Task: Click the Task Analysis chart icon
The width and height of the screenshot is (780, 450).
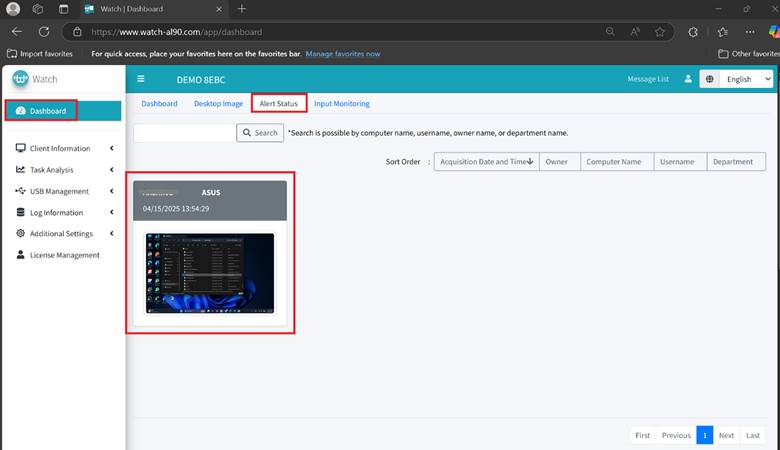Action: (x=21, y=170)
